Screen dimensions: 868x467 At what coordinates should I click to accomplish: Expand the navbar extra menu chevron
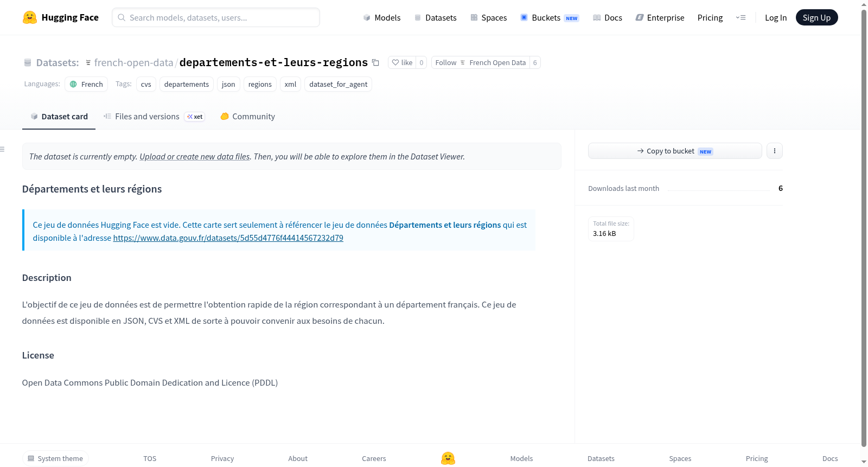[741, 17]
